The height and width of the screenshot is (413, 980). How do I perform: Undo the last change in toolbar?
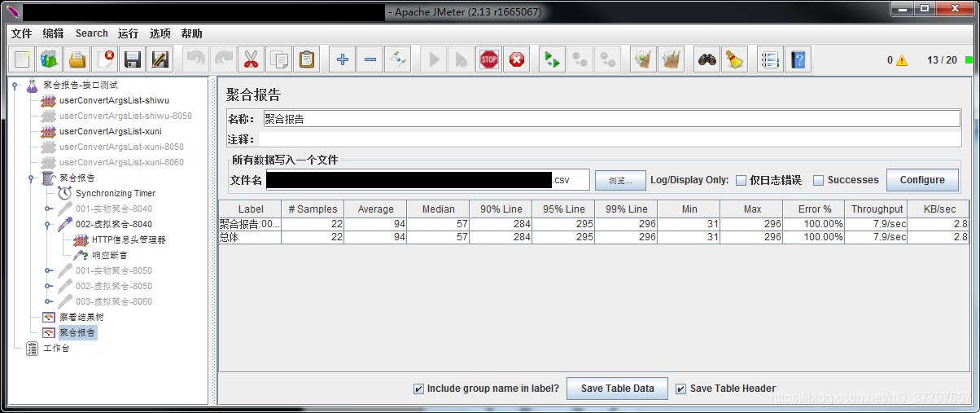click(x=196, y=59)
